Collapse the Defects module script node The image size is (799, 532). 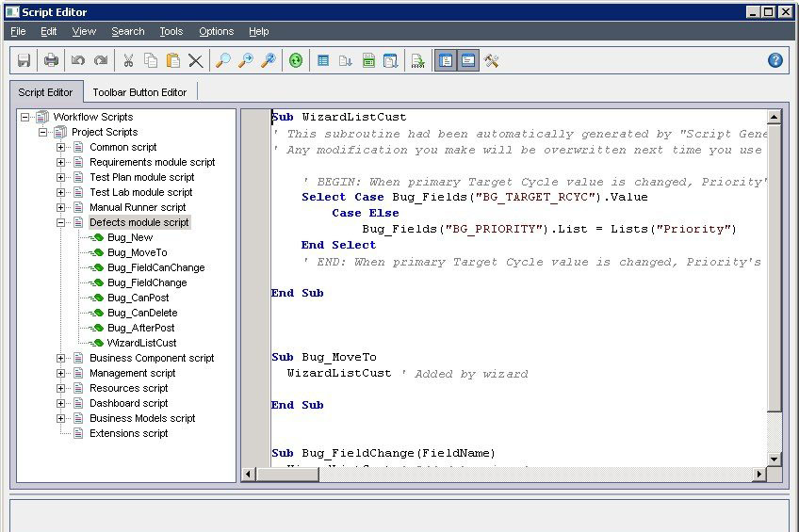pyautogui.click(x=60, y=222)
